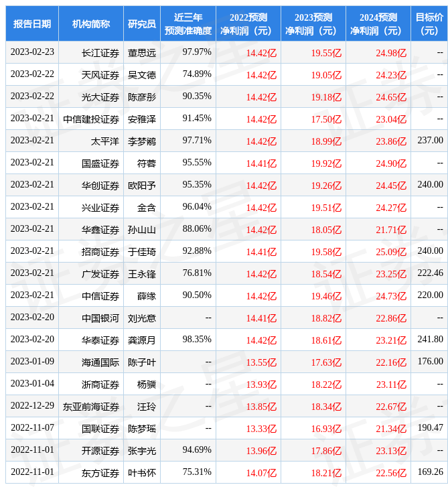Select the 2023-02-23 report date cell
This screenshot has width=448, height=489.
point(32,52)
